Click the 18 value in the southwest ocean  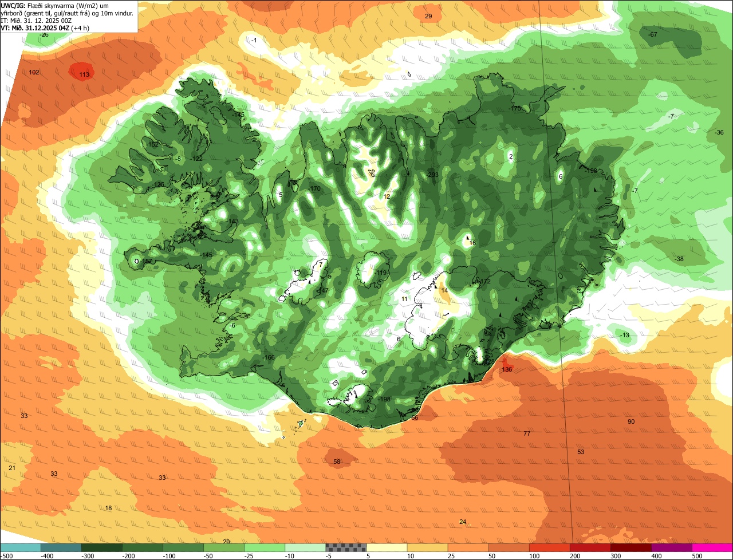pyautogui.click(x=108, y=508)
